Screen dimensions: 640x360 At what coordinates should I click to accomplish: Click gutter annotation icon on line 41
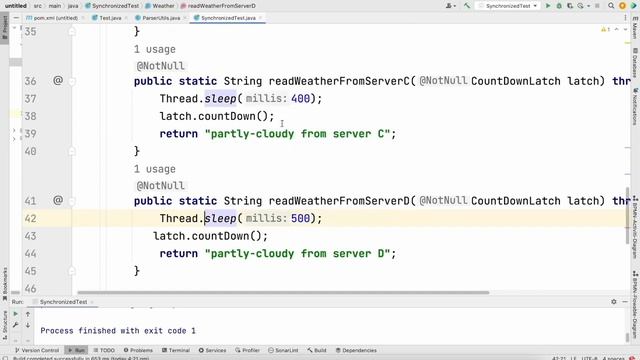(x=58, y=200)
